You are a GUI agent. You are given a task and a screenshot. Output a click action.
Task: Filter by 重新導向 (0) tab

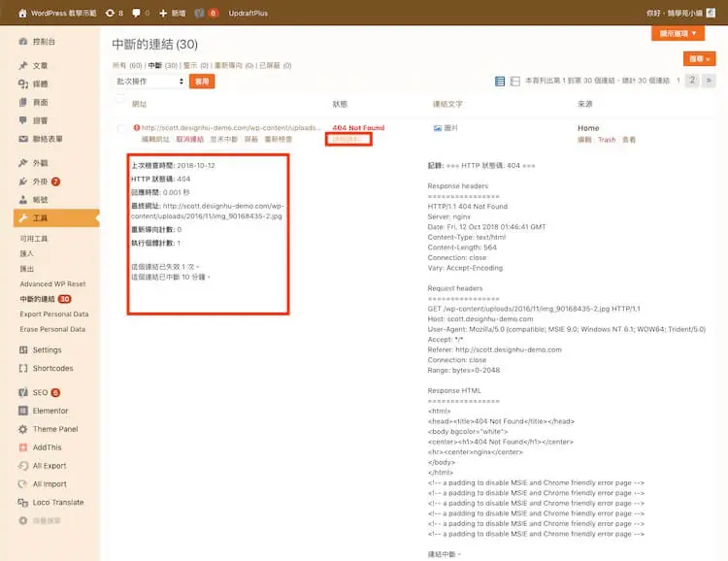click(234, 65)
